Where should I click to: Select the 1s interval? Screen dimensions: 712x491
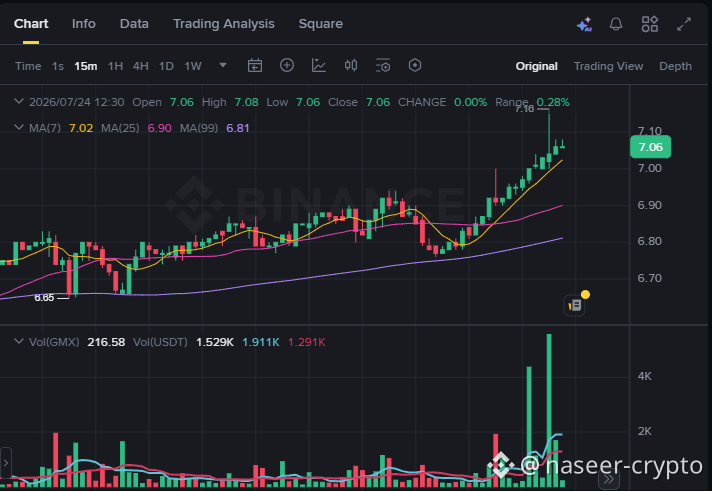point(58,66)
